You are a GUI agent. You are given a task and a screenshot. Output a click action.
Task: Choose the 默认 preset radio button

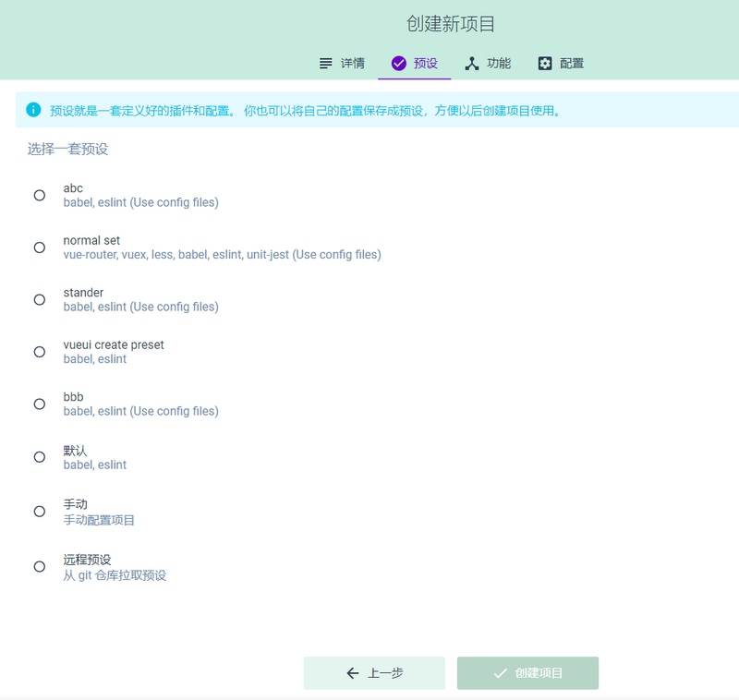pyautogui.click(x=40, y=457)
